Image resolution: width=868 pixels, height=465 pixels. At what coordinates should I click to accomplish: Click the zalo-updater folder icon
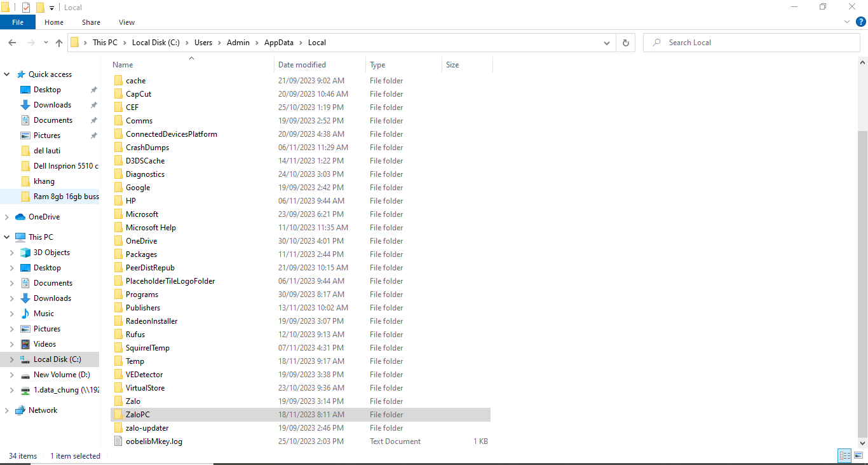tap(118, 428)
